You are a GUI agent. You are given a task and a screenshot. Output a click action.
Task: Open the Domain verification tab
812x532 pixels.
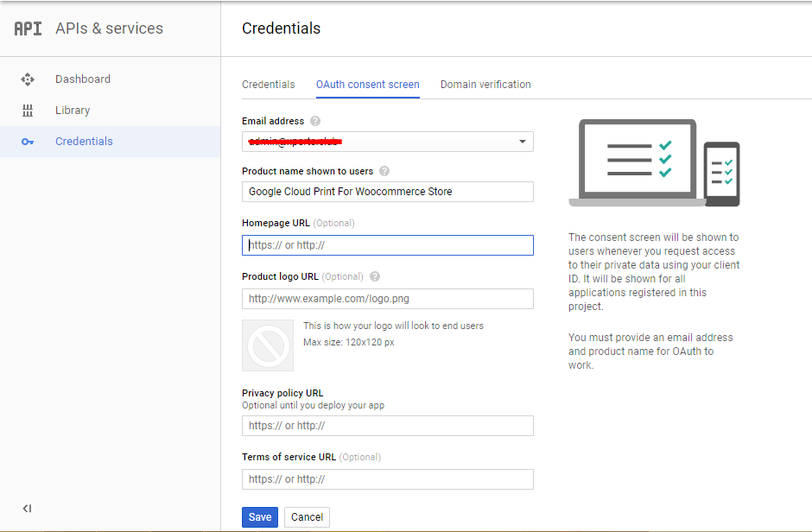coord(485,85)
